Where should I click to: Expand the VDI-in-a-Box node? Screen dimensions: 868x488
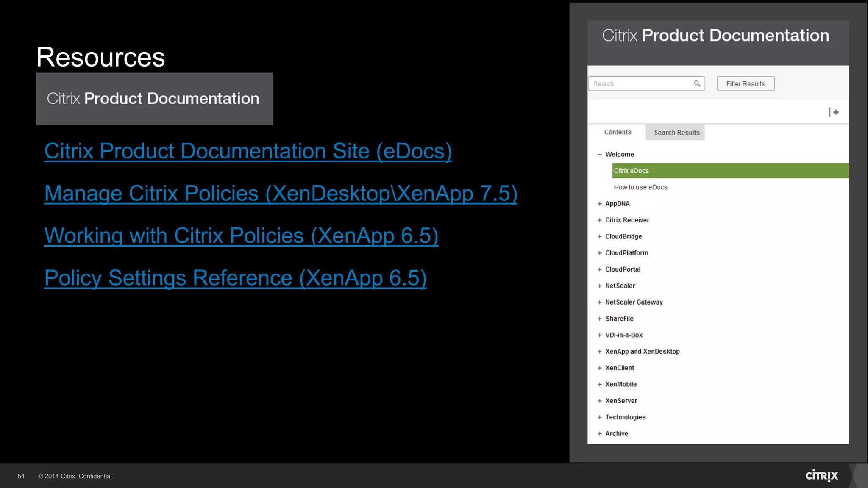(599, 335)
